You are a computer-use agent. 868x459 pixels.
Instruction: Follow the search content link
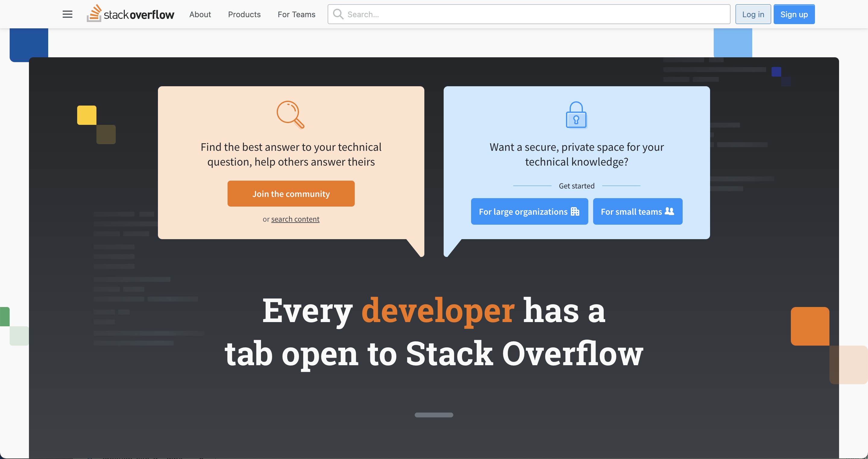pyautogui.click(x=295, y=219)
